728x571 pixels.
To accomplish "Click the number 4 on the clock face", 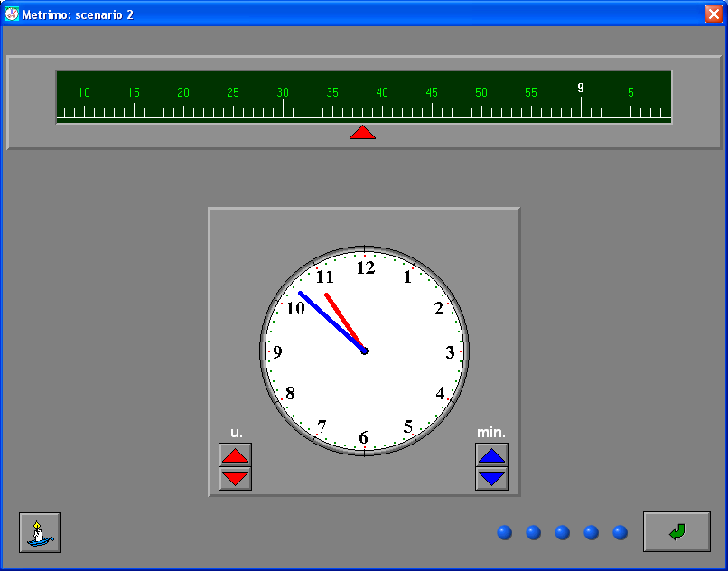I will coord(440,394).
